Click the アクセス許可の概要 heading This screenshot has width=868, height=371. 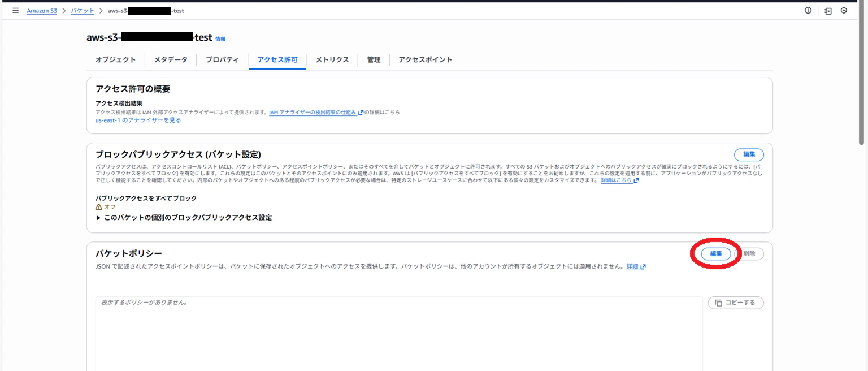(133, 89)
